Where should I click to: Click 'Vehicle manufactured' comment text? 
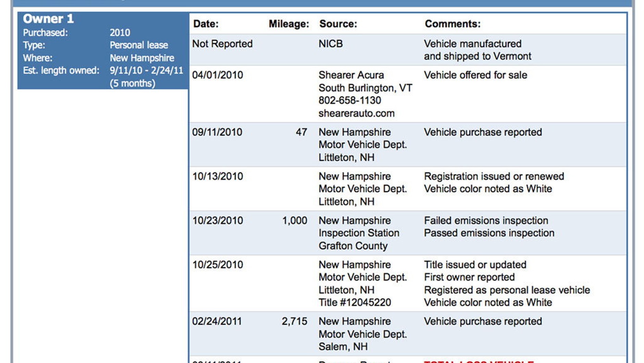[x=473, y=44]
